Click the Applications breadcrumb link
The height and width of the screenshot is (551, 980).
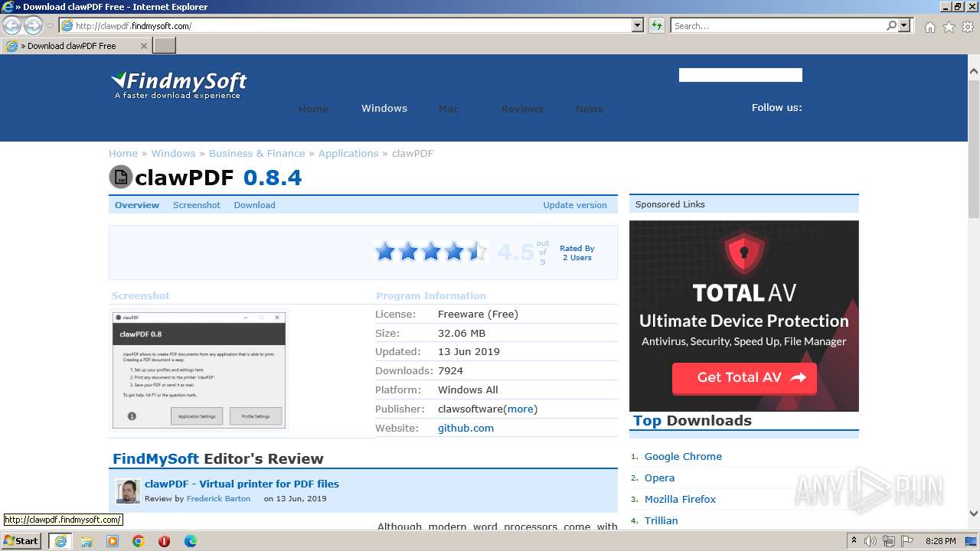coord(348,153)
